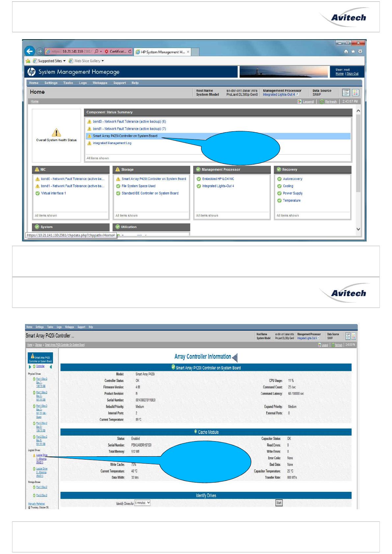Open the Identify Drives duration dropdown
The width and height of the screenshot is (392, 554).
point(142,503)
